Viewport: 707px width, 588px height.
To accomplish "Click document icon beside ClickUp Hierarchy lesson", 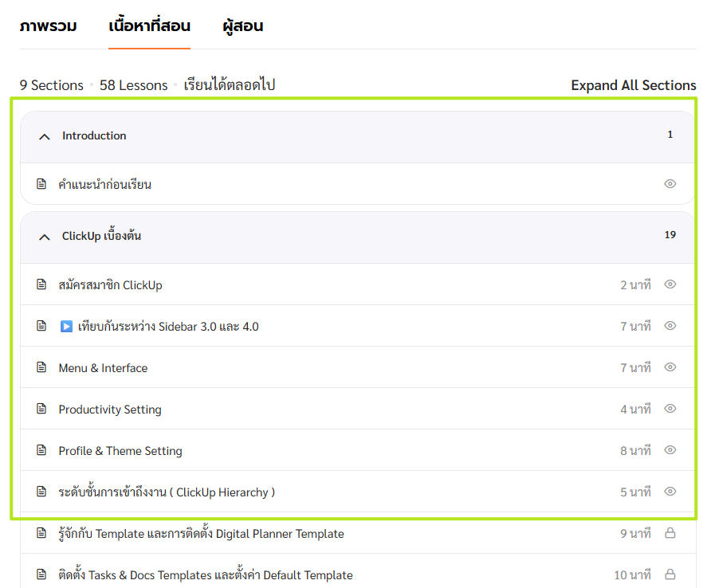I will 41,492.
